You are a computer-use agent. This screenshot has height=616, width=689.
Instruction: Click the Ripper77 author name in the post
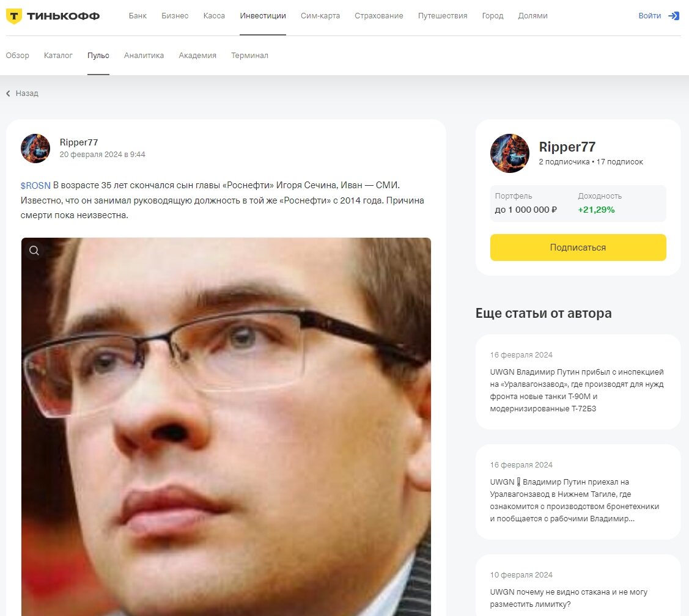[x=79, y=142]
